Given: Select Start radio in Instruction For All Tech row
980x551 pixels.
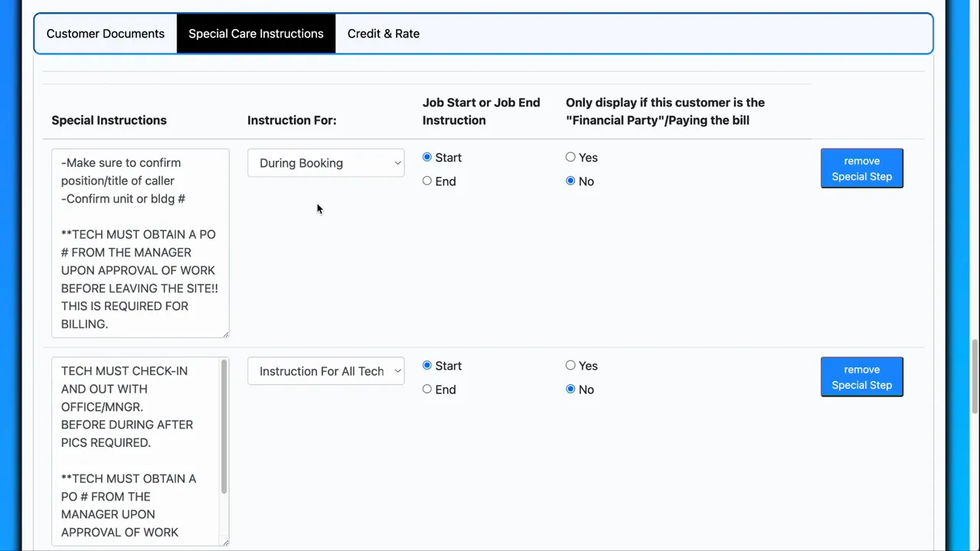Looking at the screenshot, I should coord(427,365).
